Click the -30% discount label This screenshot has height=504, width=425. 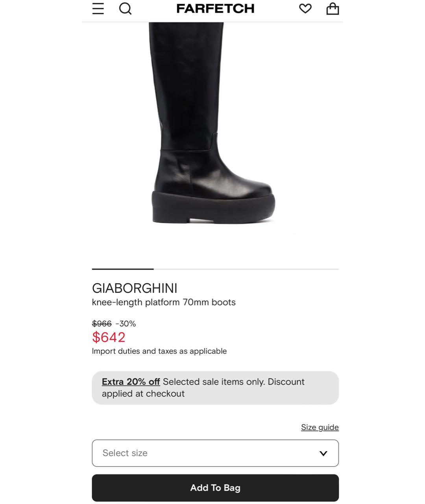(126, 324)
